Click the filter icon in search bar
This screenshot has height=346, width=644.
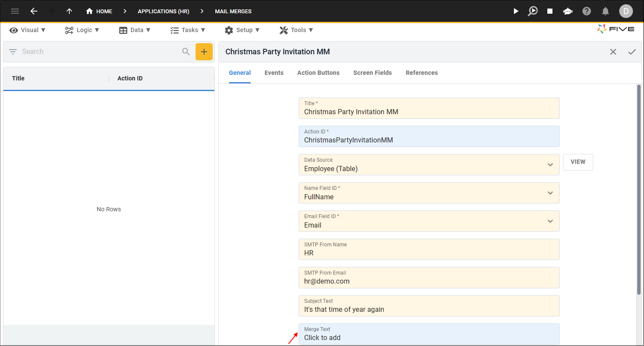coord(13,52)
